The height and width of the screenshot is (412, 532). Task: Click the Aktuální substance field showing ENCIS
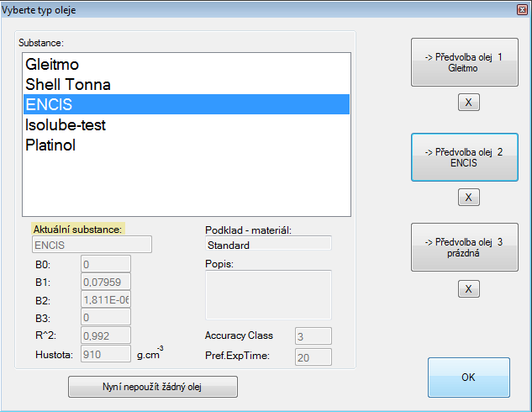[92, 245]
